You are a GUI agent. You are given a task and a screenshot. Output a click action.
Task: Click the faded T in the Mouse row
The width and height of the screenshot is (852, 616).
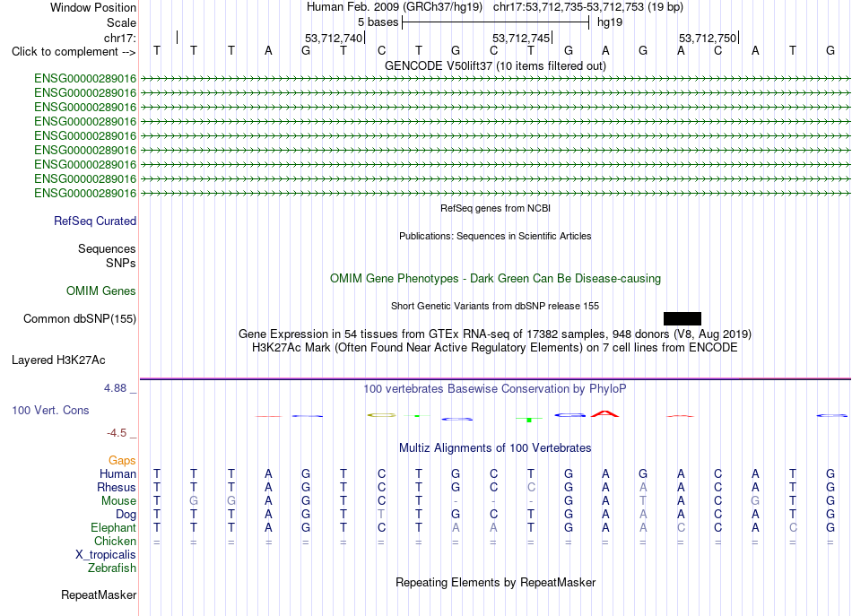pyautogui.click(x=643, y=501)
